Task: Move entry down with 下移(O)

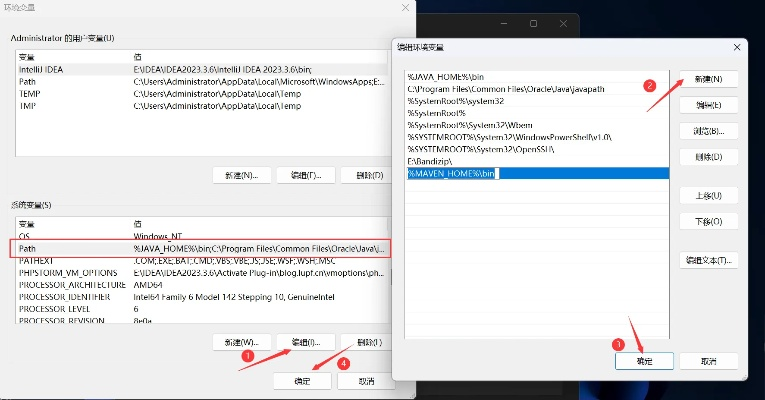Action: tap(708, 220)
